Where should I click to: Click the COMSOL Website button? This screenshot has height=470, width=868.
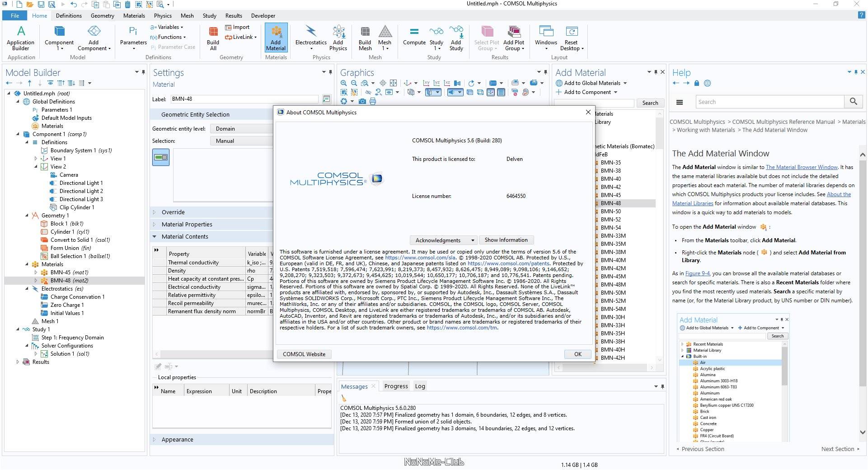tap(304, 354)
